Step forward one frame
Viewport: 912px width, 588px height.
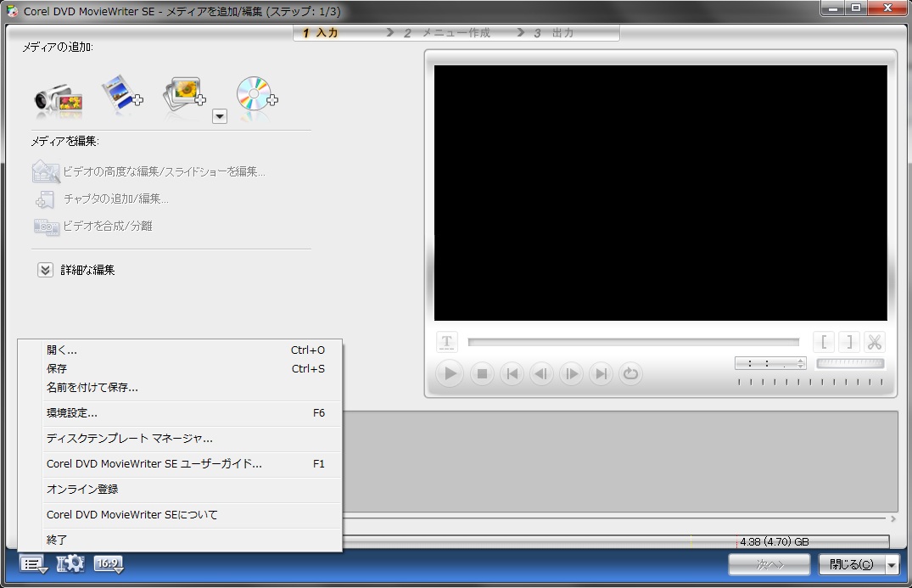(x=571, y=373)
